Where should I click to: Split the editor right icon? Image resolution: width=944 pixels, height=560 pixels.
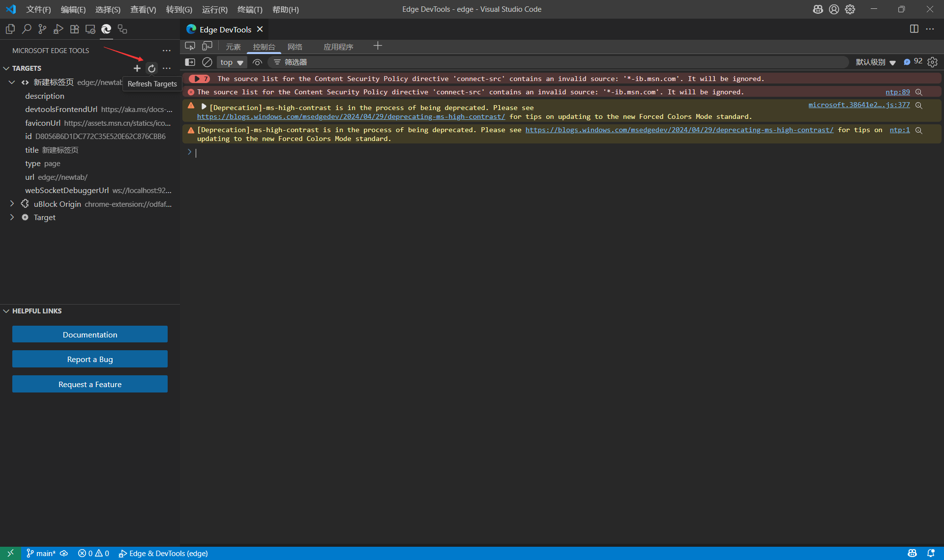point(914,29)
